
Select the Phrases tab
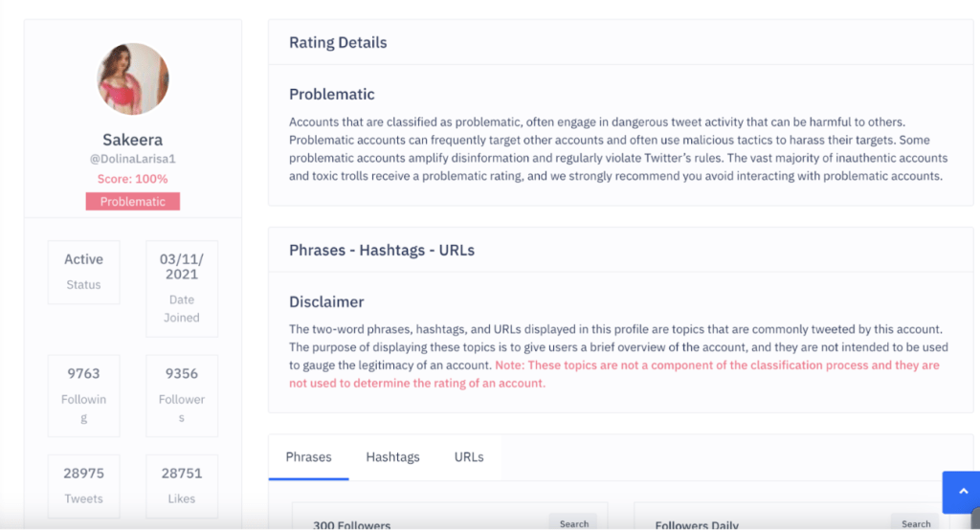308,457
